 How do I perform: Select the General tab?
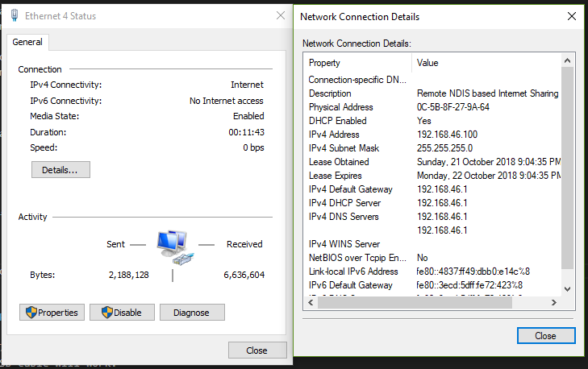(27, 42)
